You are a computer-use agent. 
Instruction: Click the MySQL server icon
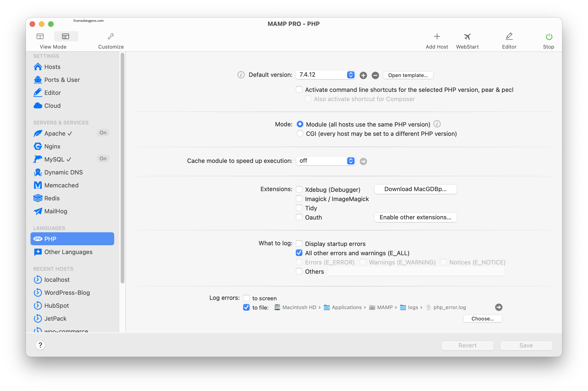(x=38, y=159)
